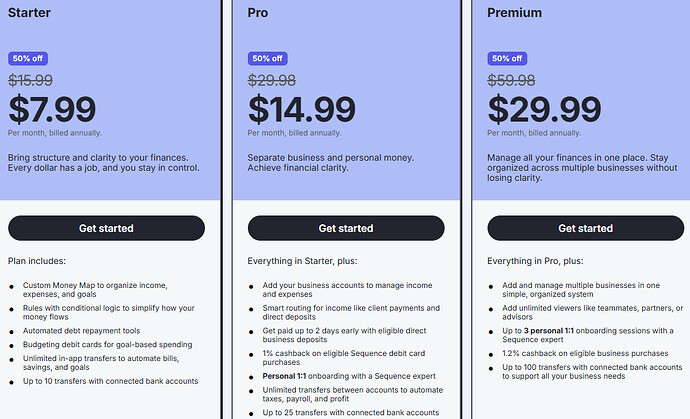The image size is (690, 419).
Task: Select the $29.99 price text
Action: [x=546, y=109]
